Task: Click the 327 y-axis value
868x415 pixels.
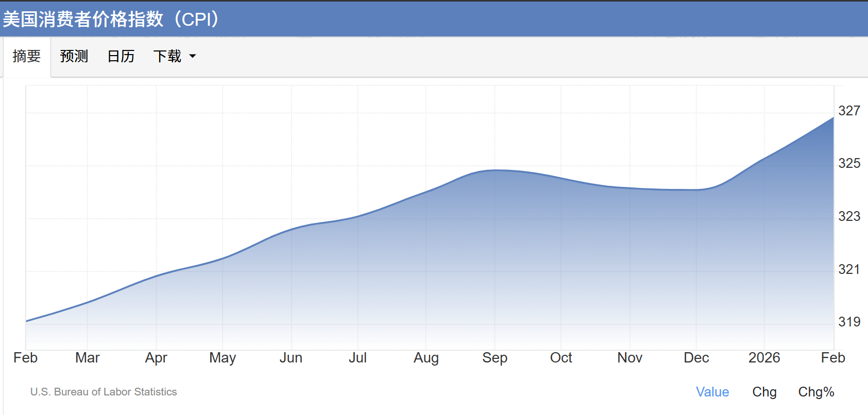Action: tap(849, 111)
